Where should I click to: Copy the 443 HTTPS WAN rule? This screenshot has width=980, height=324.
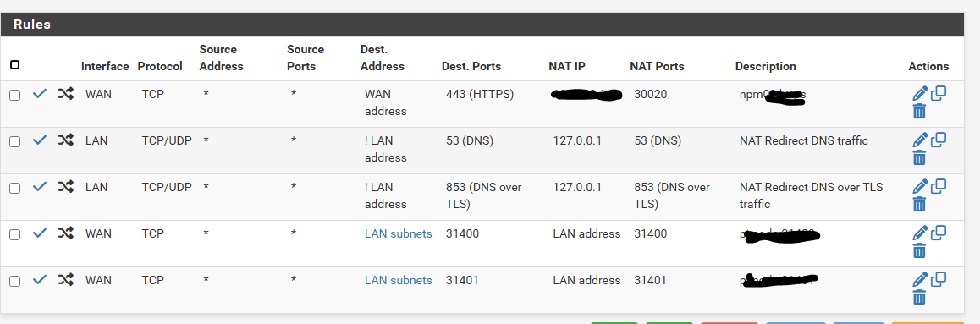click(939, 94)
